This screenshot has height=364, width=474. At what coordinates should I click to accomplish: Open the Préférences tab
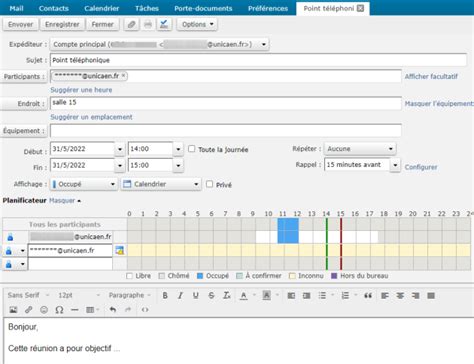268,8
